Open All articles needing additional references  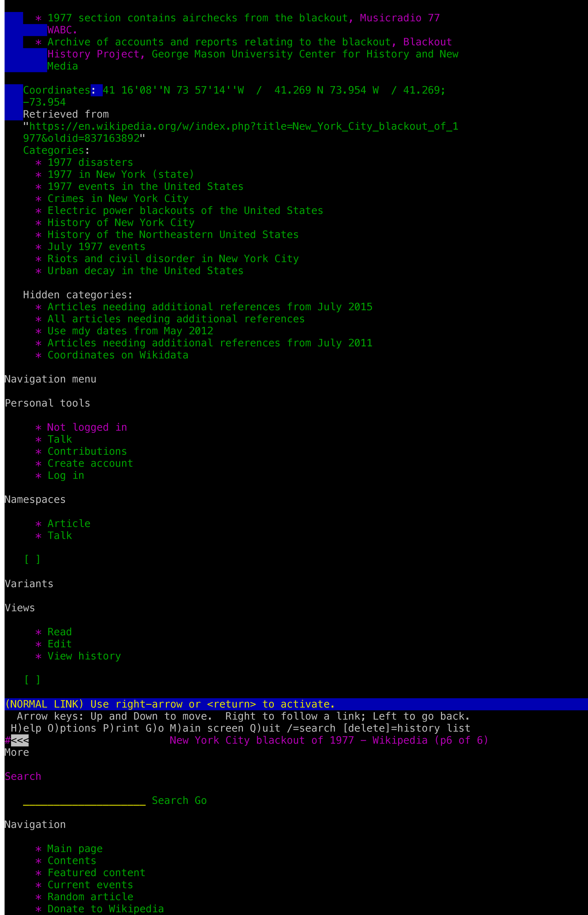tap(176, 319)
